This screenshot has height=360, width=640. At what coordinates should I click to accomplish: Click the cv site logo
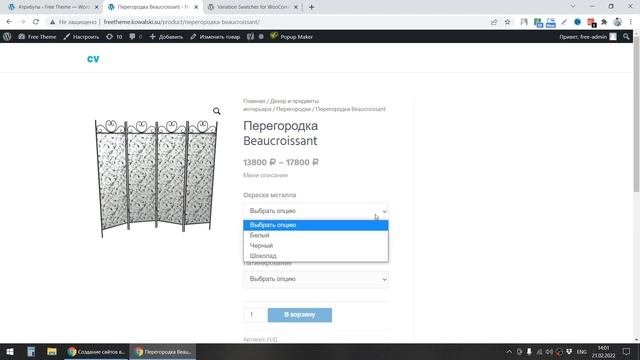pos(93,59)
